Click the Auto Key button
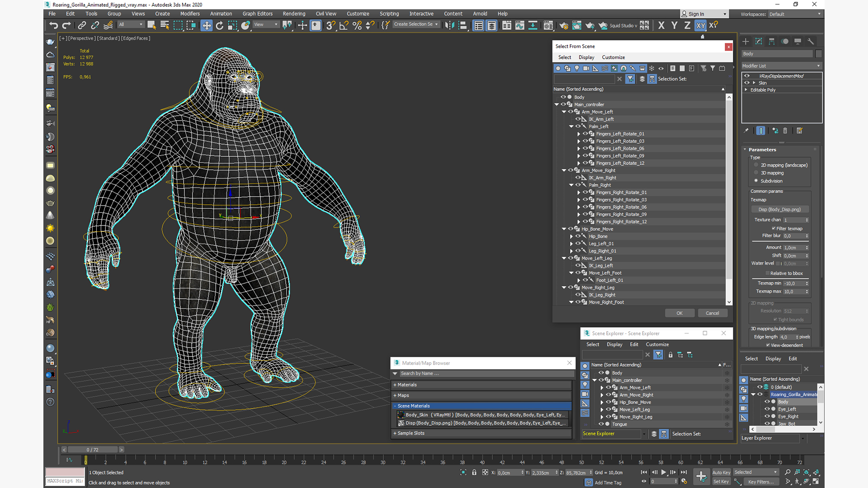868x488 pixels. (721, 473)
